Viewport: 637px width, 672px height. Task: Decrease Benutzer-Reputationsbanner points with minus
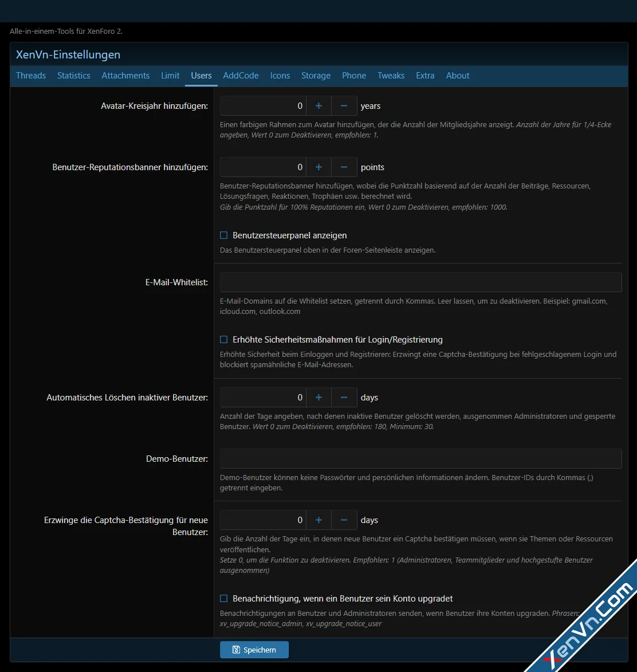coord(344,167)
